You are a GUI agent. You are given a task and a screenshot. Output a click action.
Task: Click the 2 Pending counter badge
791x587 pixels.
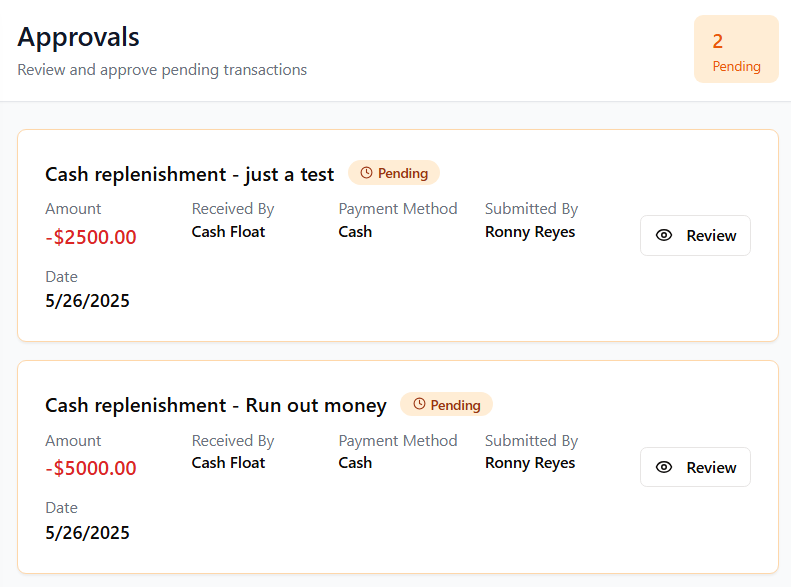736,50
